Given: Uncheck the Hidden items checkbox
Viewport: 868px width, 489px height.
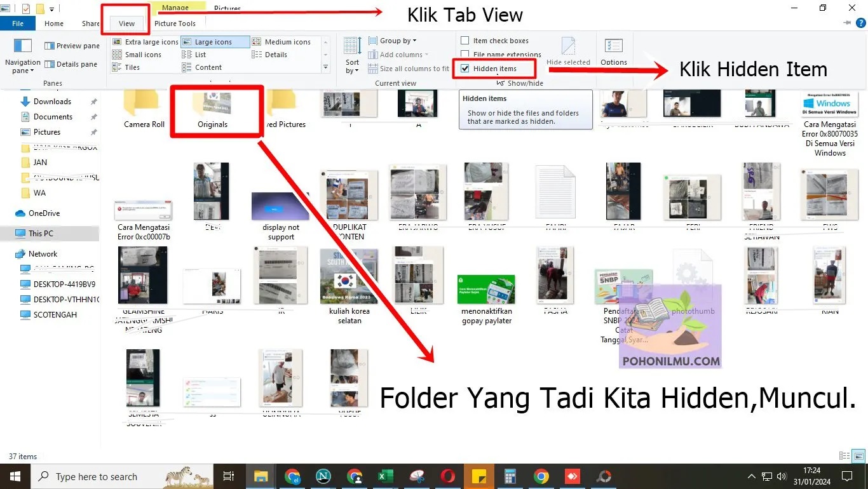Looking at the screenshot, I should (465, 69).
